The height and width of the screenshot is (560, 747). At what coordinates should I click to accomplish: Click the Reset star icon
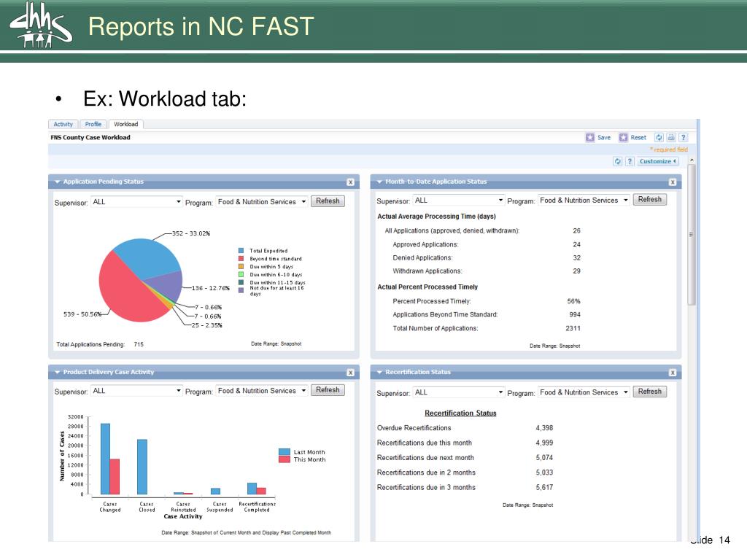(623, 137)
